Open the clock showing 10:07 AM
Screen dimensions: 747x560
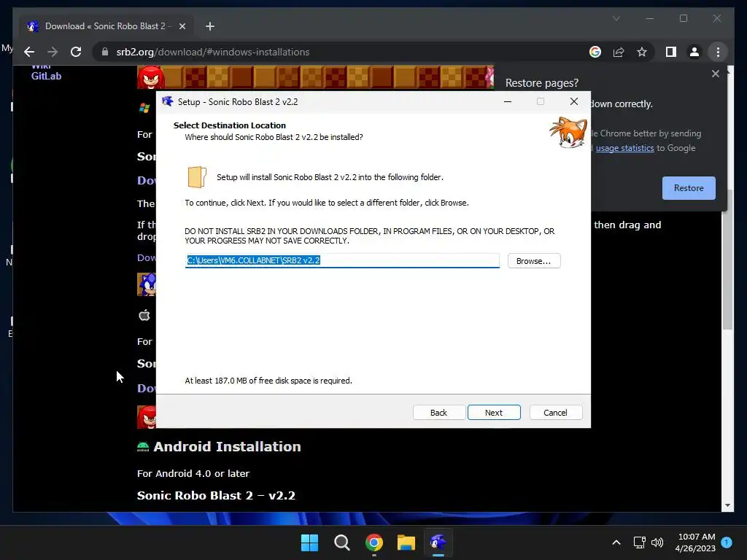coord(695,542)
